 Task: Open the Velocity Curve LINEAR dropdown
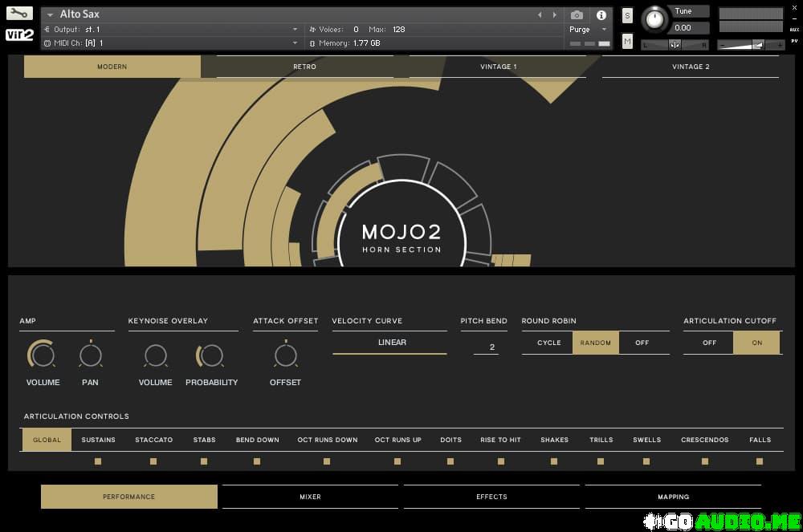click(389, 342)
